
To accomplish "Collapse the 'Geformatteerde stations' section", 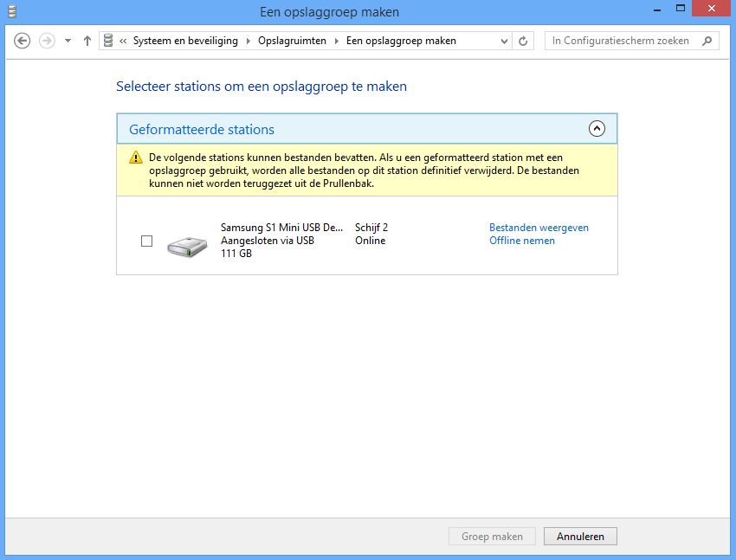I will coord(597,128).
